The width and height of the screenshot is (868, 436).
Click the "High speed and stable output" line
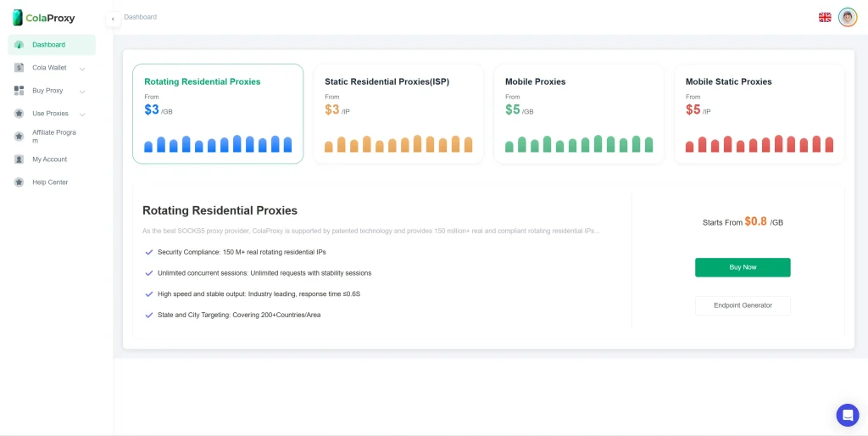click(x=259, y=294)
